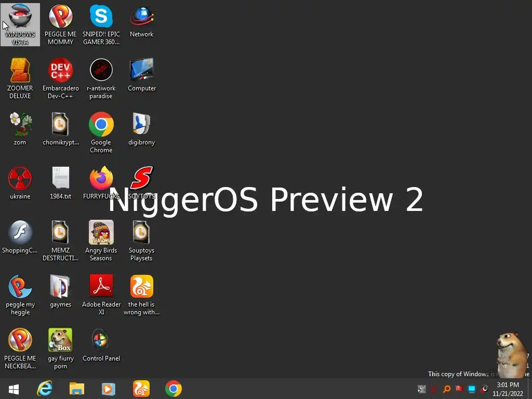Open the digibrony desktop icon
Image resolution: width=532 pixels, height=399 pixels.
pos(141,129)
